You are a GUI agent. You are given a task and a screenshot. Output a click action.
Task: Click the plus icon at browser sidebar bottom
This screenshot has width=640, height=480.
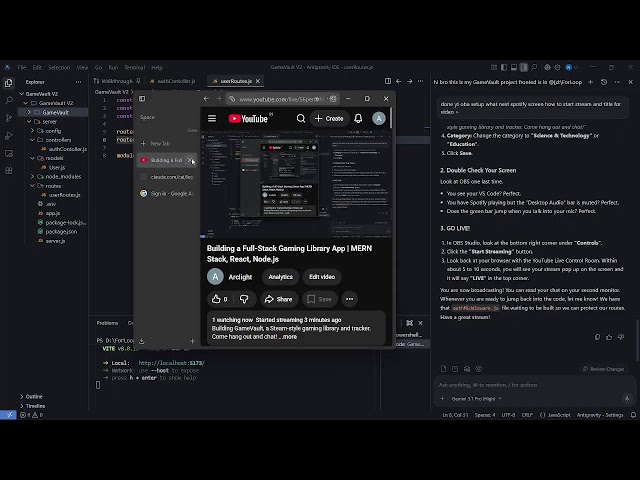click(192, 341)
